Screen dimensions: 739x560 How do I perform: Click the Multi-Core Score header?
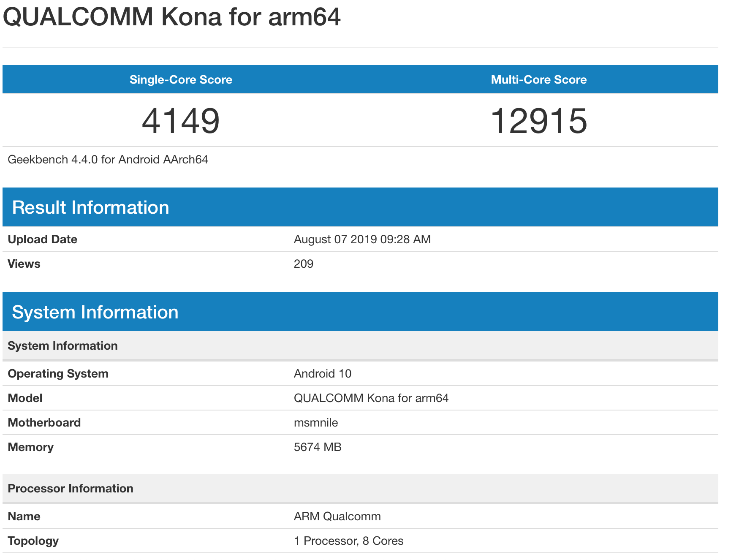(539, 79)
